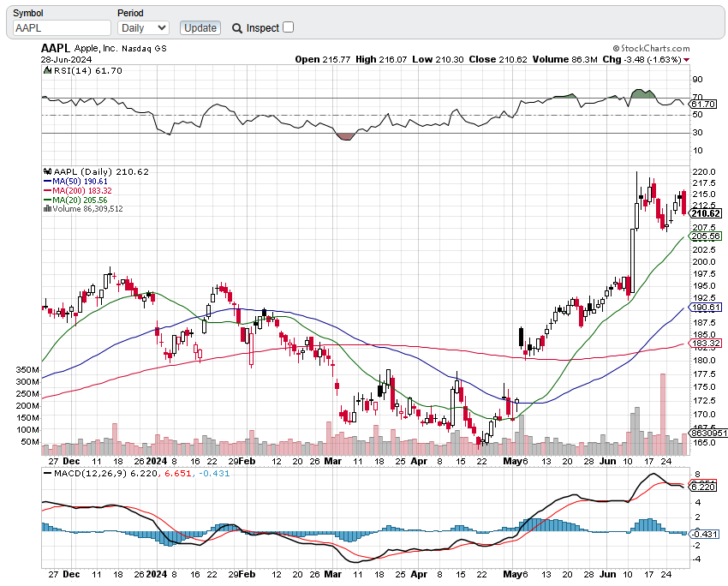Click the Inspect magnifying glass icon
The width and height of the screenshot is (728, 586).
237,28
